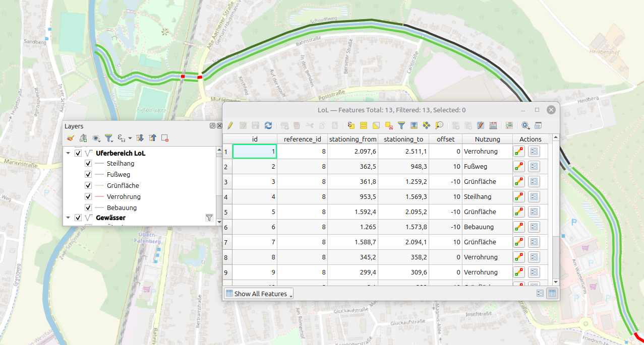Collapse the Uferbereich LoL layer tree
This screenshot has width=644, height=345.
68,153
